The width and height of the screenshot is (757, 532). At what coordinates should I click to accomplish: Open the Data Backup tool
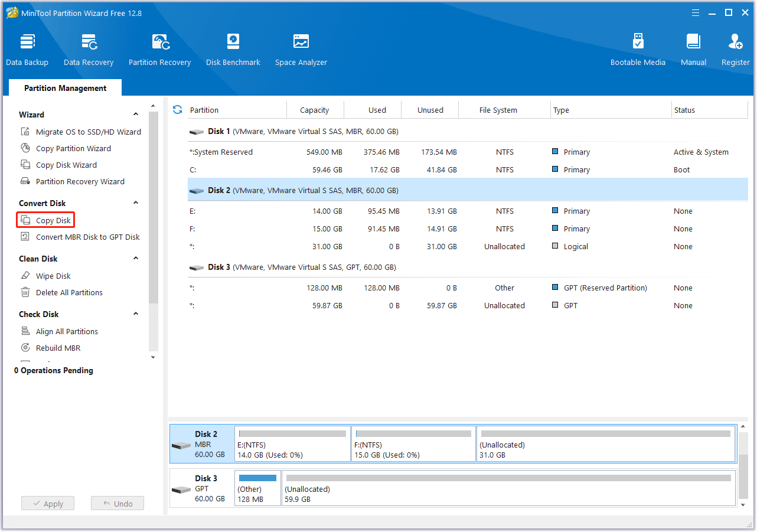click(27, 50)
